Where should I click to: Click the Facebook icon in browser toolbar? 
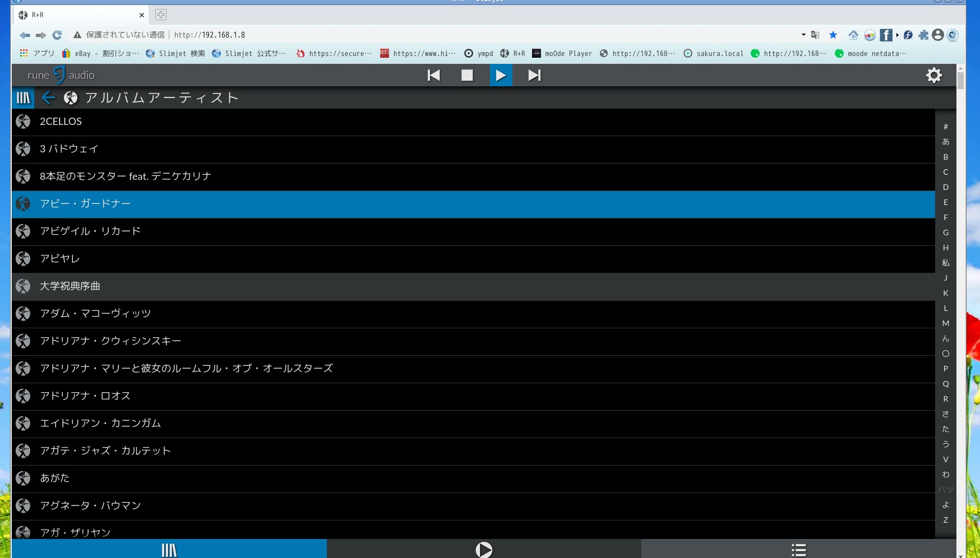tap(886, 35)
